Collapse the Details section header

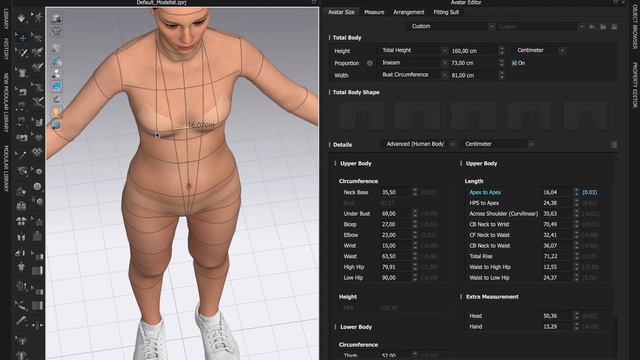click(341, 144)
